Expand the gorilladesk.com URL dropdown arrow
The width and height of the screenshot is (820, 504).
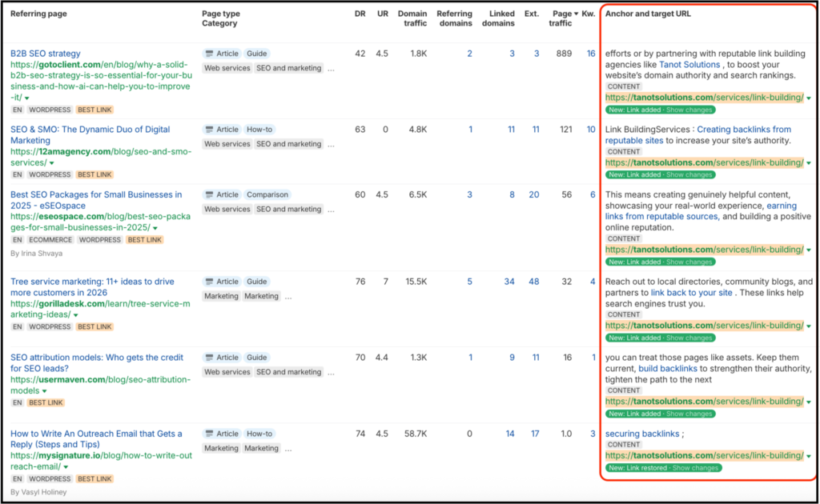coord(75,315)
